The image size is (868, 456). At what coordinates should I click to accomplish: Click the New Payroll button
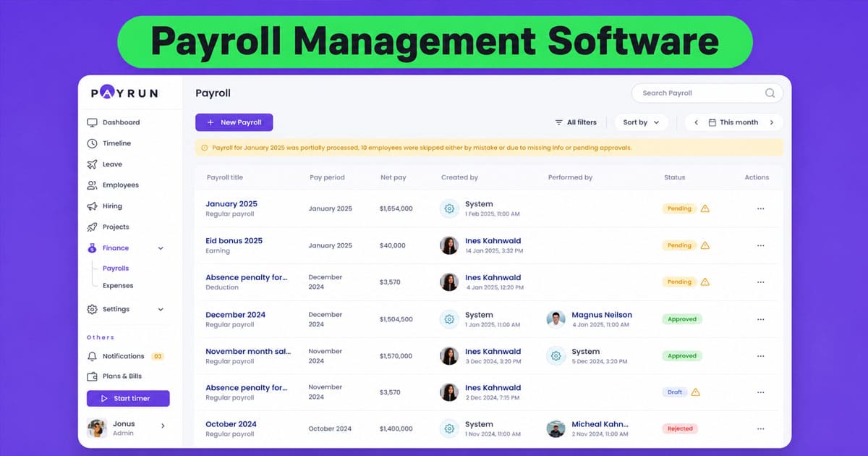click(234, 122)
